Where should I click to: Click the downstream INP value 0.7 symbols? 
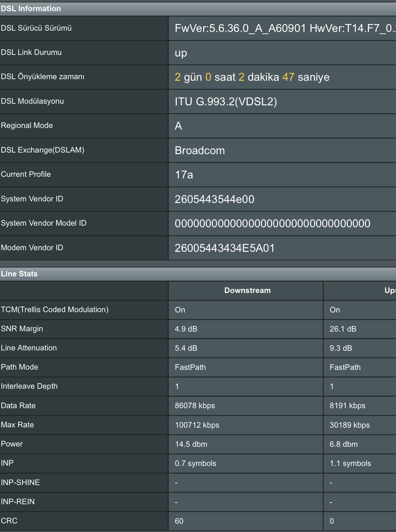coord(195,463)
